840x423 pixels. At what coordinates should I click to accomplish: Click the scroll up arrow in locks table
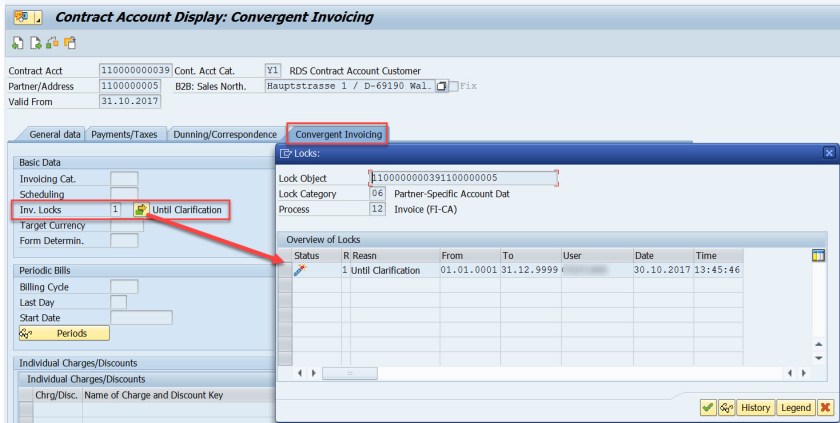819,344
